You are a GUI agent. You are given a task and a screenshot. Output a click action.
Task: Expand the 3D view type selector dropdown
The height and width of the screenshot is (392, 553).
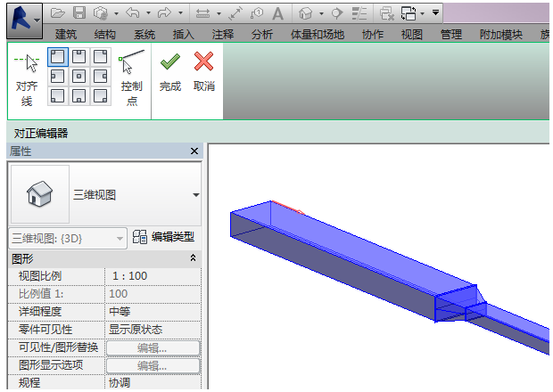(x=196, y=195)
